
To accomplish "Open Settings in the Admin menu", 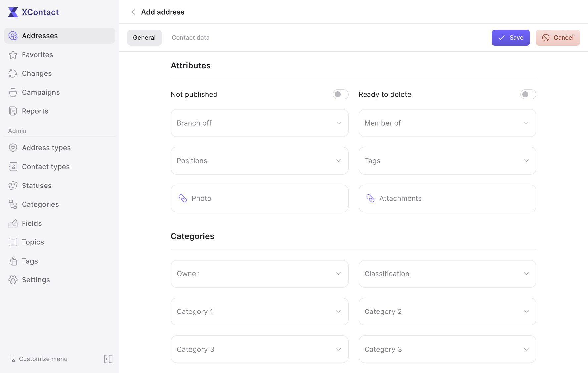I will point(60,280).
